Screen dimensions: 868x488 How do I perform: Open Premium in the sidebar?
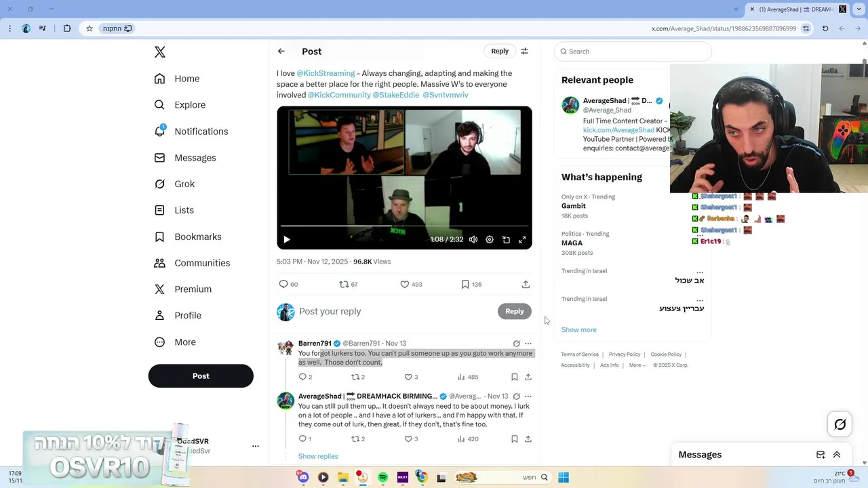coord(183,289)
